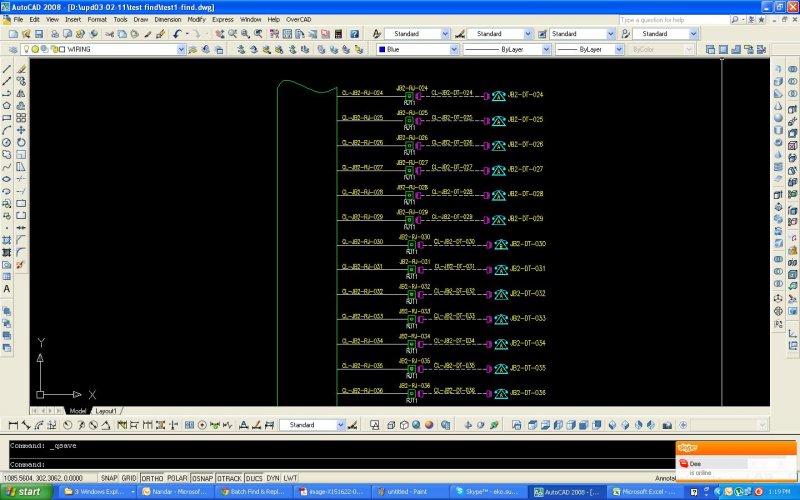Open the Layer Properties Manager icon
This screenshot has width=800, height=500.
click(13, 49)
